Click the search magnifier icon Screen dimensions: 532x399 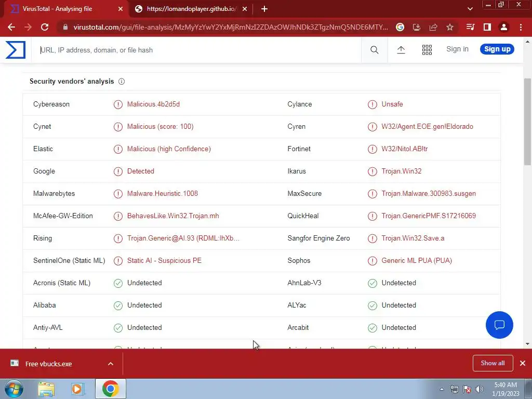coord(374,50)
